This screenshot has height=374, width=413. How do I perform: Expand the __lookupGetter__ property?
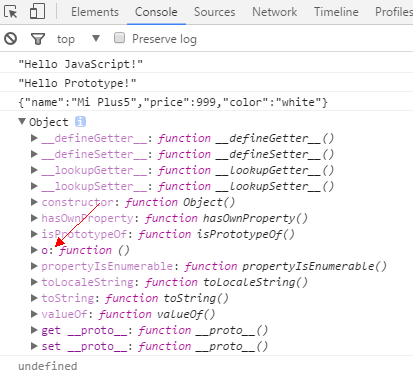pos(34,170)
